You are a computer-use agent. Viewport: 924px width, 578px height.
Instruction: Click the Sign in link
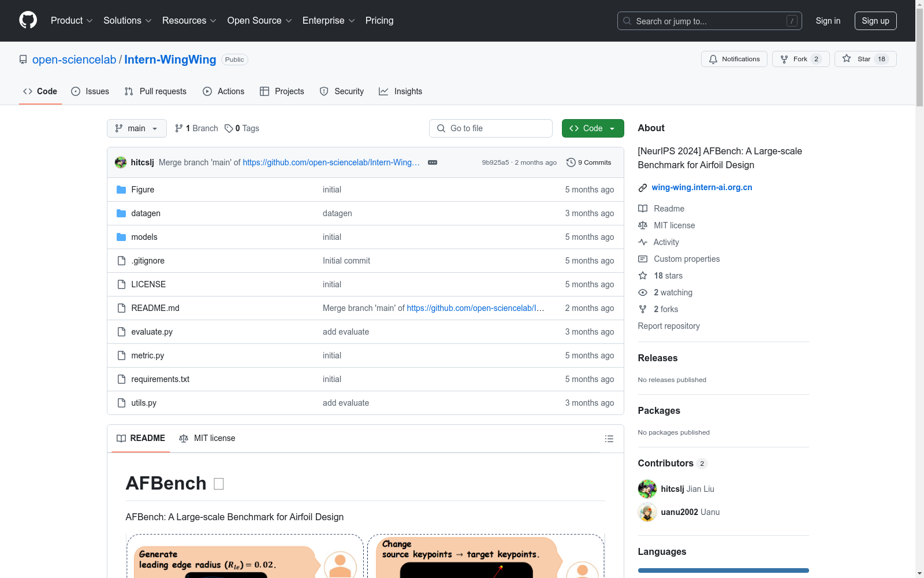coord(828,21)
